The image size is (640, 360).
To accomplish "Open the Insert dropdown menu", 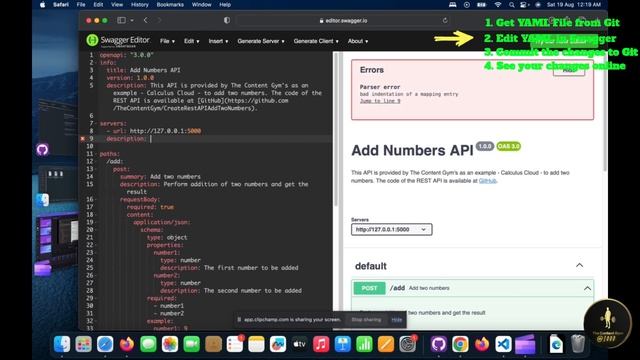I will click(218, 41).
